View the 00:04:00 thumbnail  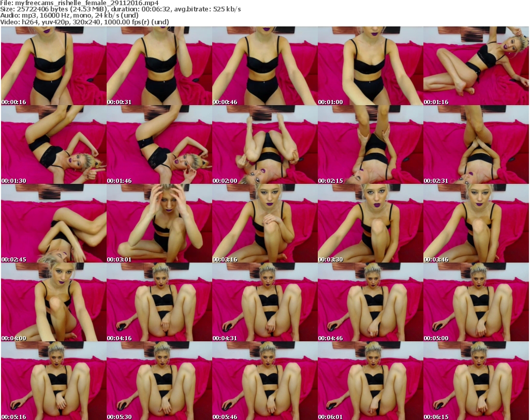(x=54, y=302)
